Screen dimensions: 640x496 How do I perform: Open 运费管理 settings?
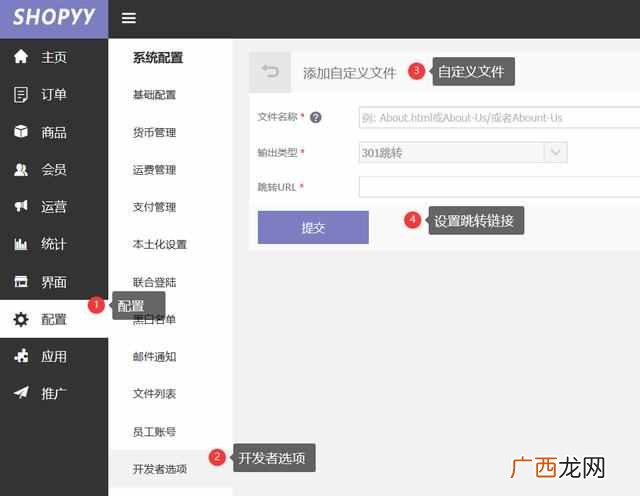click(154, 170)
